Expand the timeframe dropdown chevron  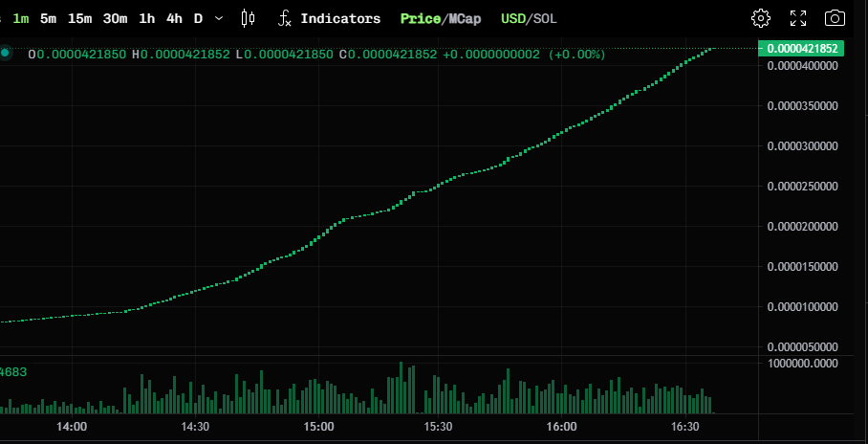tap(219, 18)
